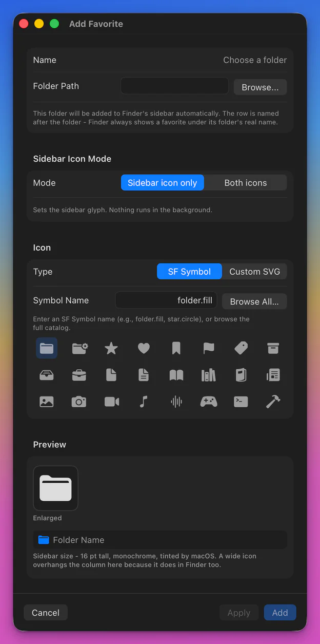
Task: Pick the closed book symbol
Action: (241, 375)
